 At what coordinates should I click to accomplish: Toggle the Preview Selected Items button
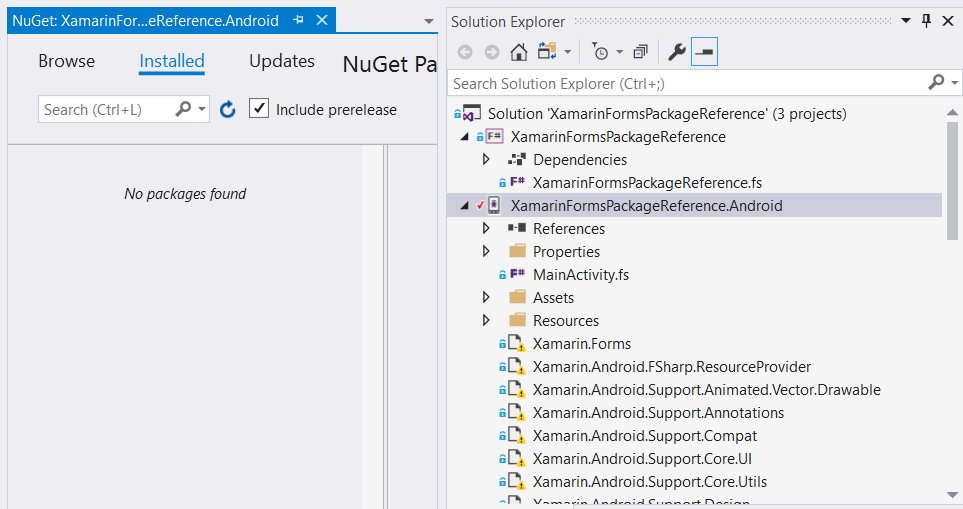[x=704, y=52]
